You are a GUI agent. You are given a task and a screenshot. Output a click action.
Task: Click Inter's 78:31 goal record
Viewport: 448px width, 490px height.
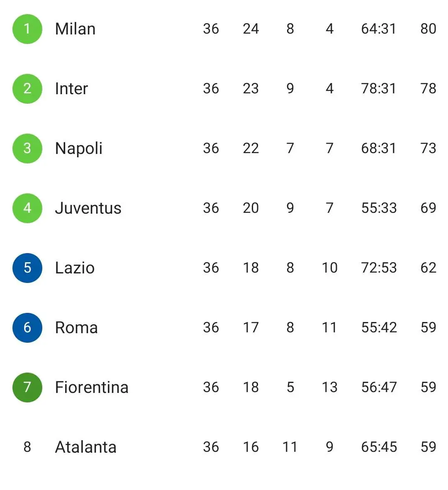click(379, 89)
